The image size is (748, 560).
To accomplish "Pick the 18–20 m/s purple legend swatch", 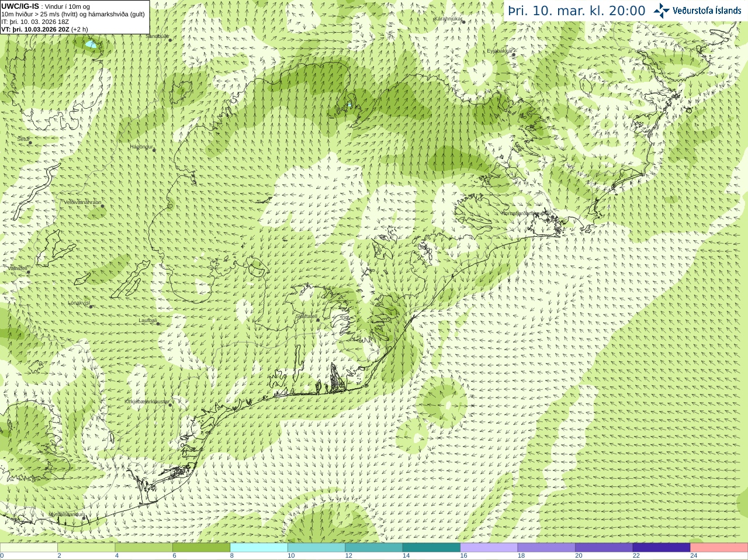I will [x=546, y=548].
